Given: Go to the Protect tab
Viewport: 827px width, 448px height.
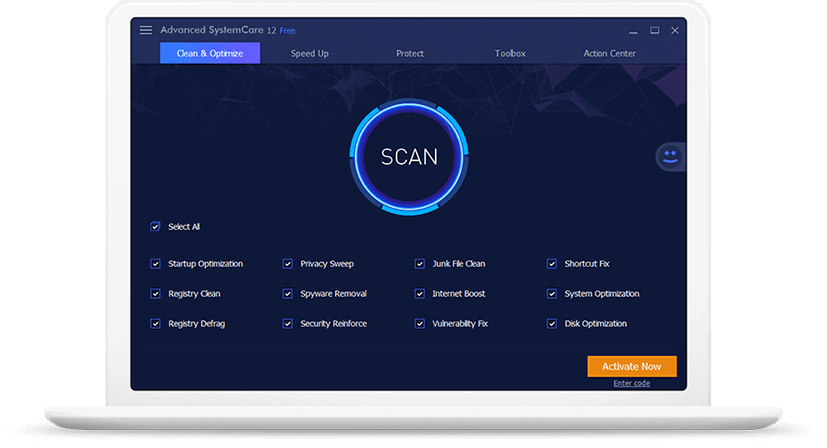Looking at the screenshot, I should click(410, 53).
